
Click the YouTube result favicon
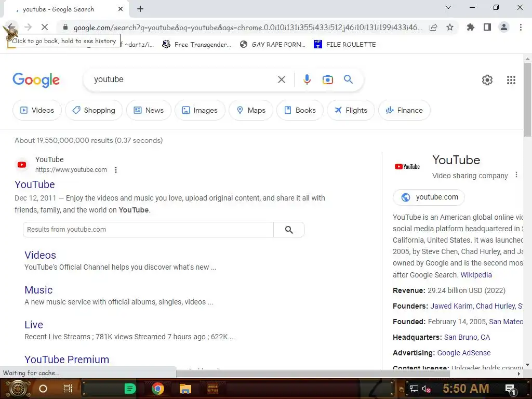point(22,165)
